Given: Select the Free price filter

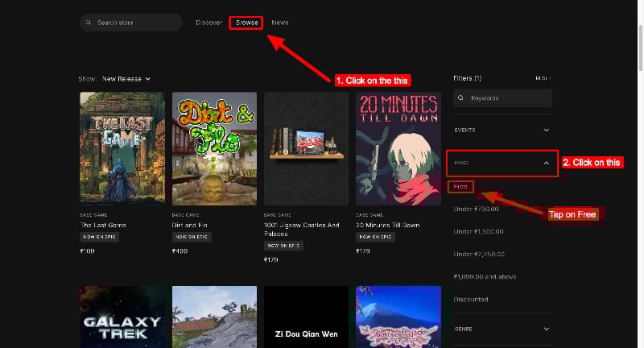Looking at the screenshot, I should 460,187.
